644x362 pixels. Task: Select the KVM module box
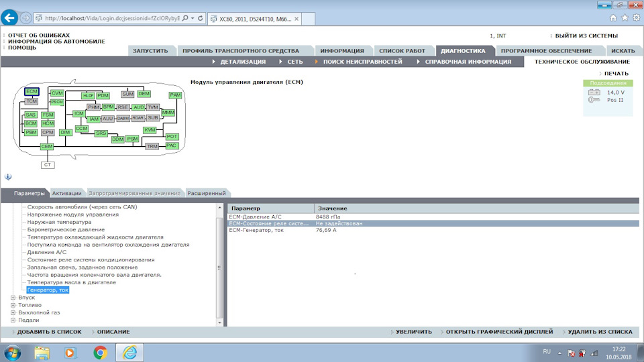coord(150,129)
